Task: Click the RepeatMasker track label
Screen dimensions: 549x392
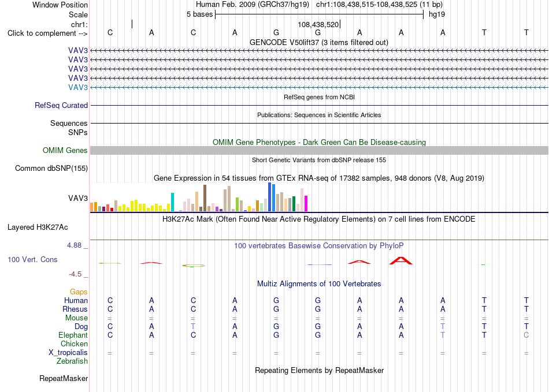Action: pyautogui.click(x=64, y=378)
